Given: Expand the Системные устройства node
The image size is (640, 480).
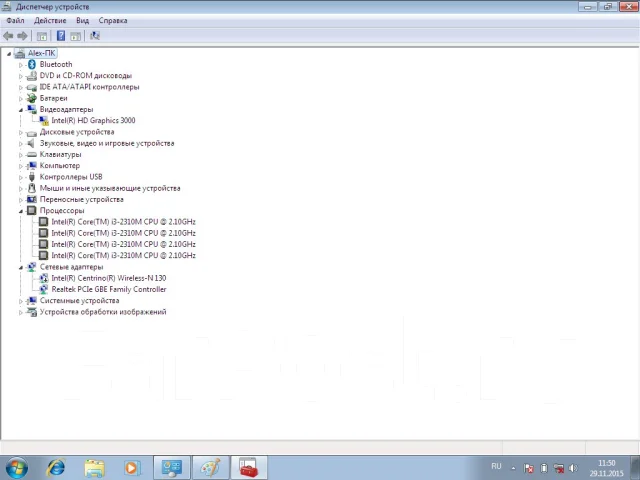Looking at the screenshot, I should 20,301.
